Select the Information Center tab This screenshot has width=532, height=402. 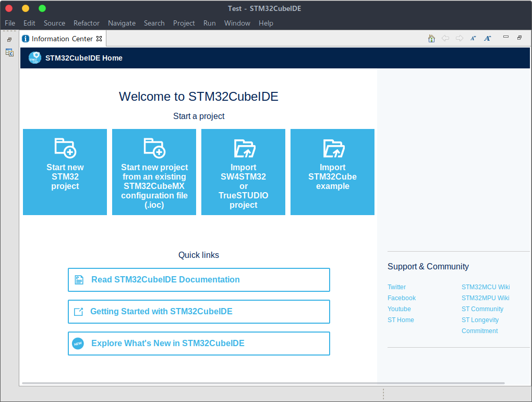[62, 39]
